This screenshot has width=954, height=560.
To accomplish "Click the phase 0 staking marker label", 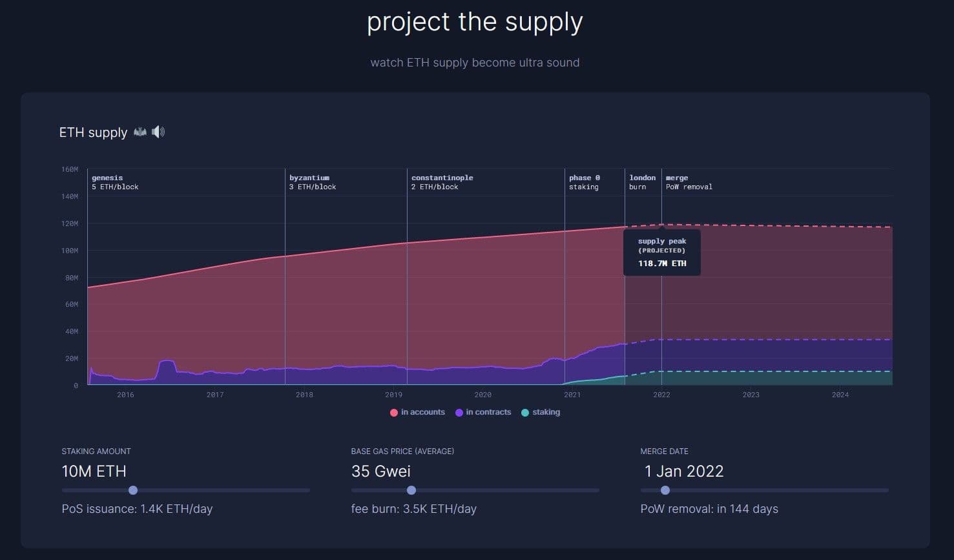I will click(584, 182).
